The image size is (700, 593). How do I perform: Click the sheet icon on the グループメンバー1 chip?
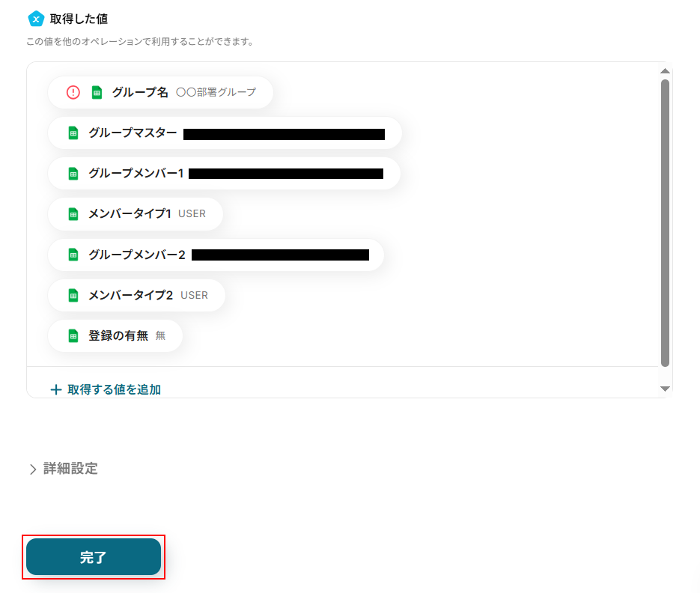coord(73,174)
